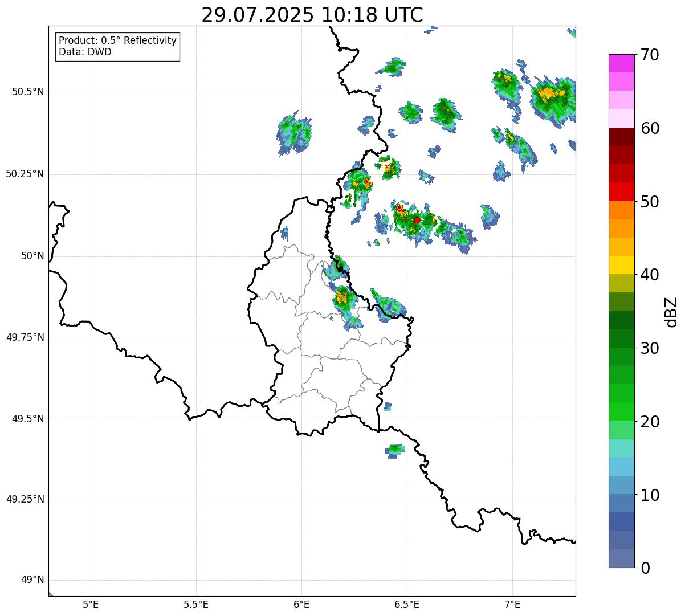Click the orange swatch just below 50 dBZ
This screenshot has height=616, width=685.
coord(621,210)
